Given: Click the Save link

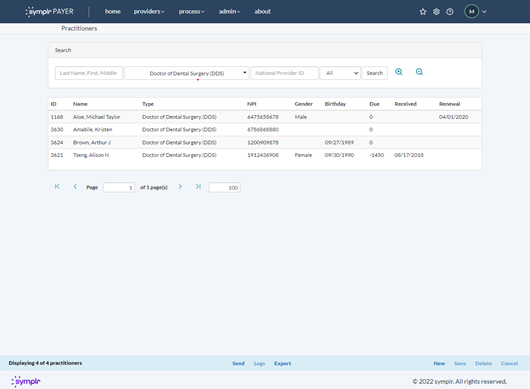Looking at the screenshot, I should pyautogui.click(x=460, y=363).
